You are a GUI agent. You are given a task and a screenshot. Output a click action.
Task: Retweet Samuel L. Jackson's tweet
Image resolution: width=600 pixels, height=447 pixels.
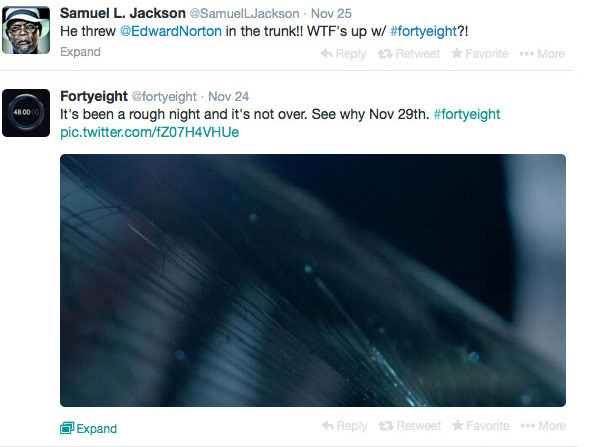[409, 54]
